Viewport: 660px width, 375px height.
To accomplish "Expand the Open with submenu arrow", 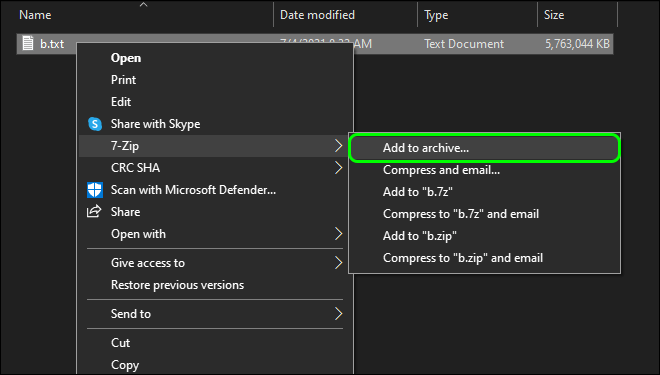I will point(338,234).
